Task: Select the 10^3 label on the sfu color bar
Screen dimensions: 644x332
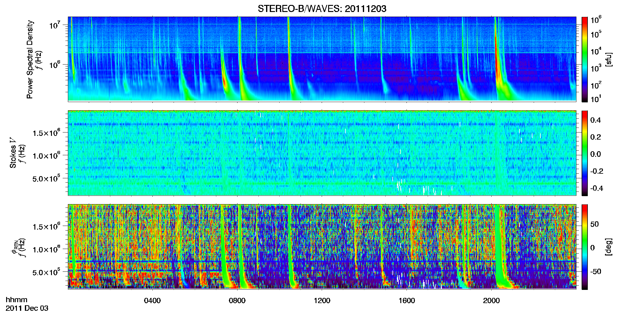Action: tap(596, 68)
